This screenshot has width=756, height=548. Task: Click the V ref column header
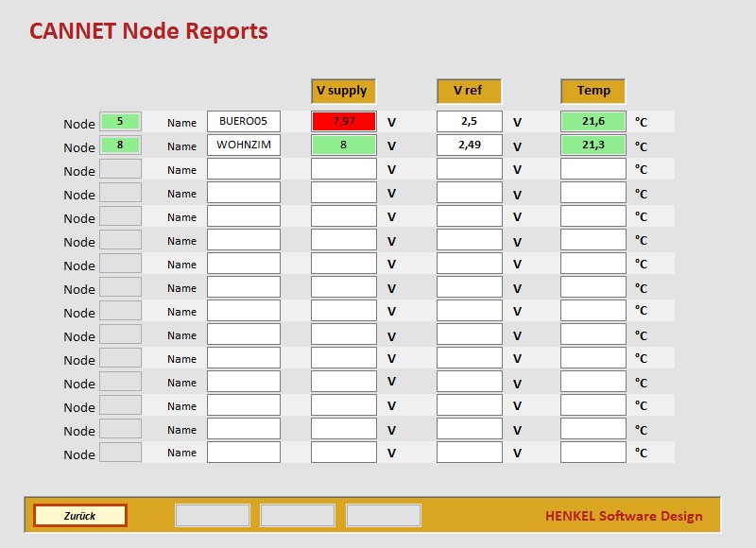[467, 91]
